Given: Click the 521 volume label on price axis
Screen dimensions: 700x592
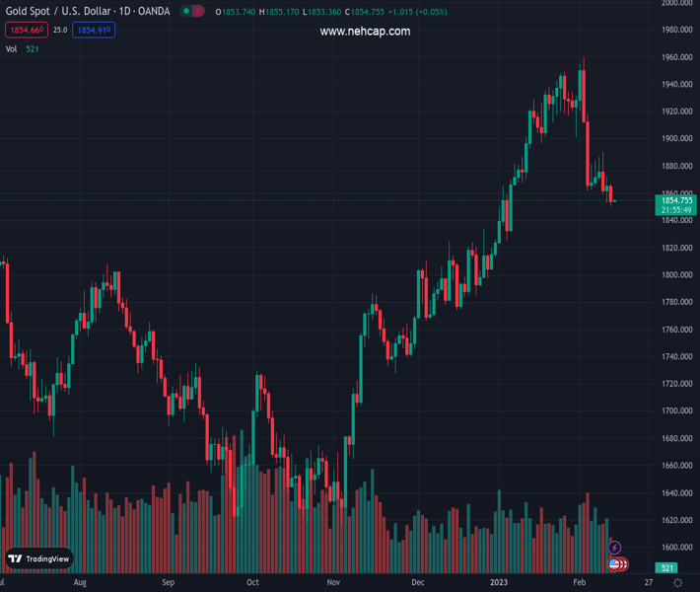Looking at the screenshot, I should pos(667,568).
